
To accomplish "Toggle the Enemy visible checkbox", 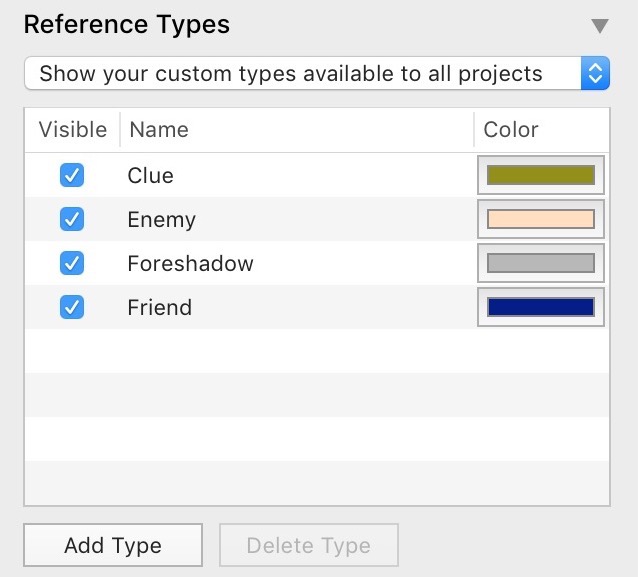I will 72,219.
